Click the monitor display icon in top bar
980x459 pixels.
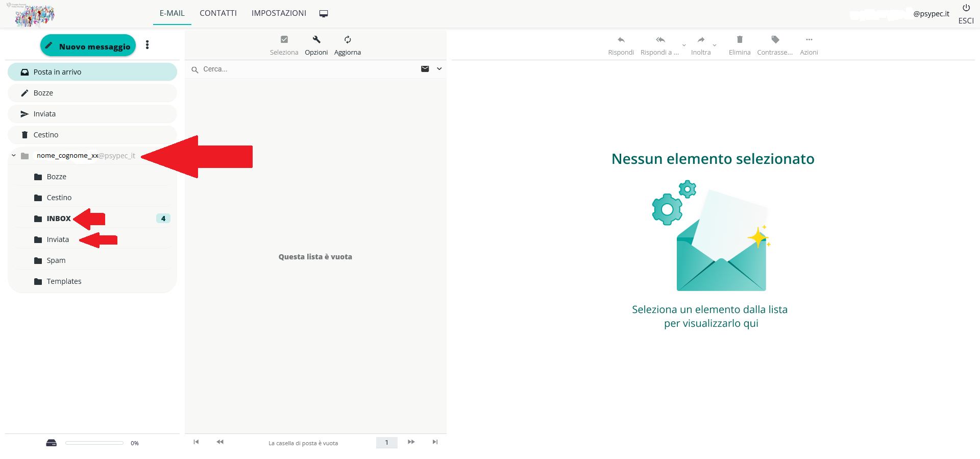(x=324, y=14)
